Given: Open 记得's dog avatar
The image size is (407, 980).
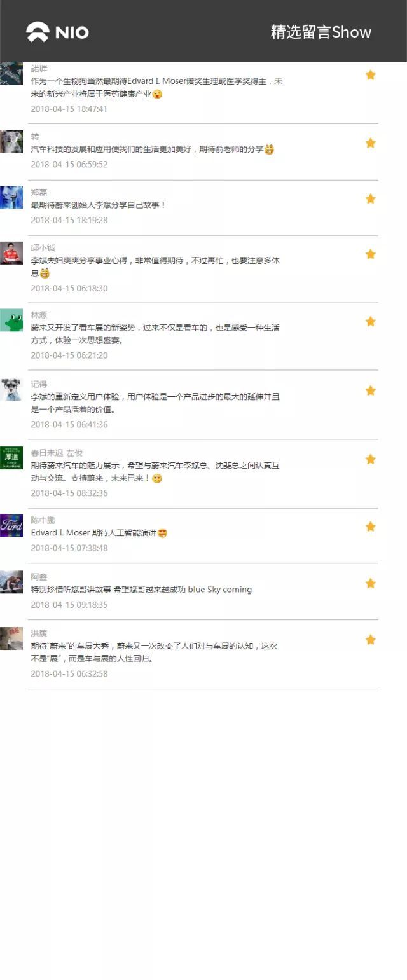Looking at the screenshot, I should [11, 389].
